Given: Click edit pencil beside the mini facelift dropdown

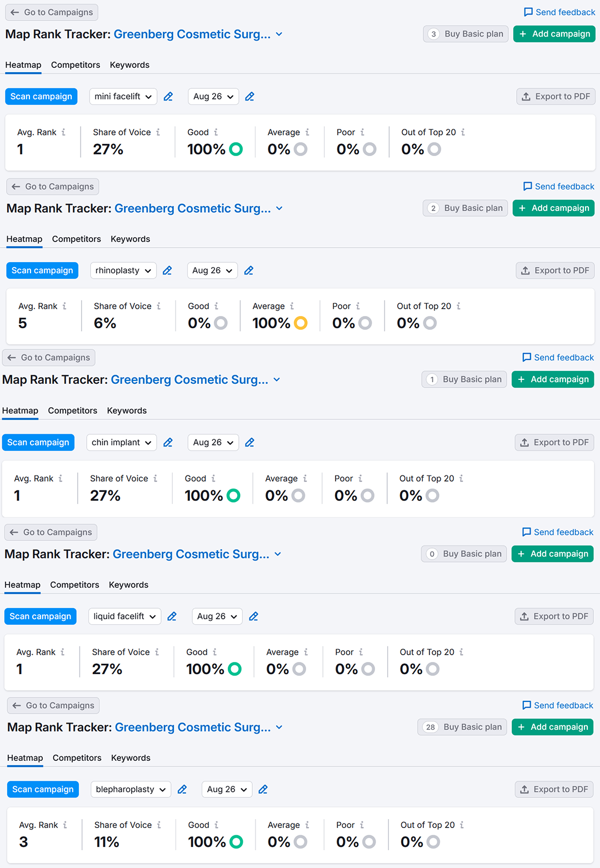Looking at the screenshot, I should [168, 97].
